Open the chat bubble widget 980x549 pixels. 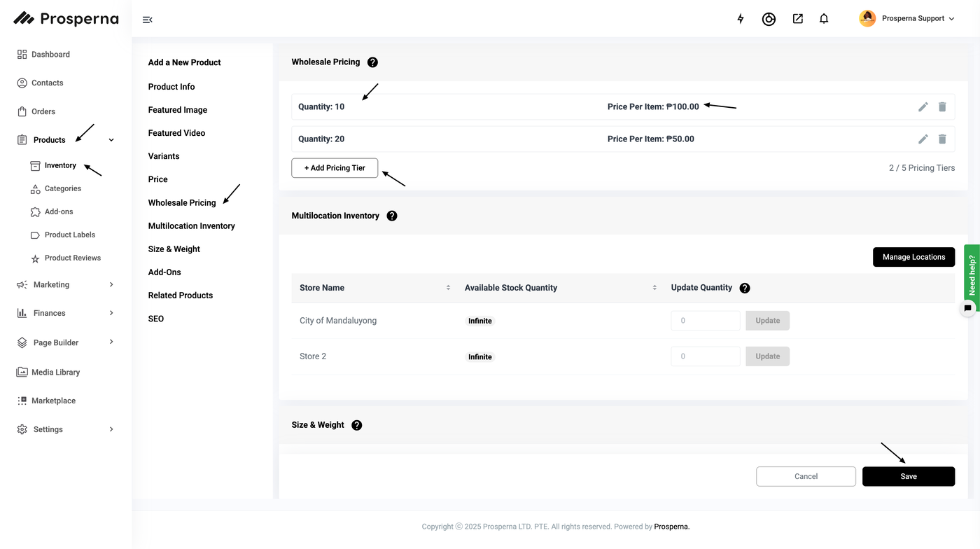[968, 308]
